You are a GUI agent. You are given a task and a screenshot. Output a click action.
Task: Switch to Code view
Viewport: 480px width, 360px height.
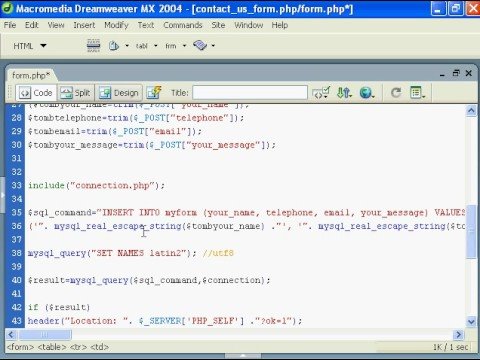click(x=36, y=93)
